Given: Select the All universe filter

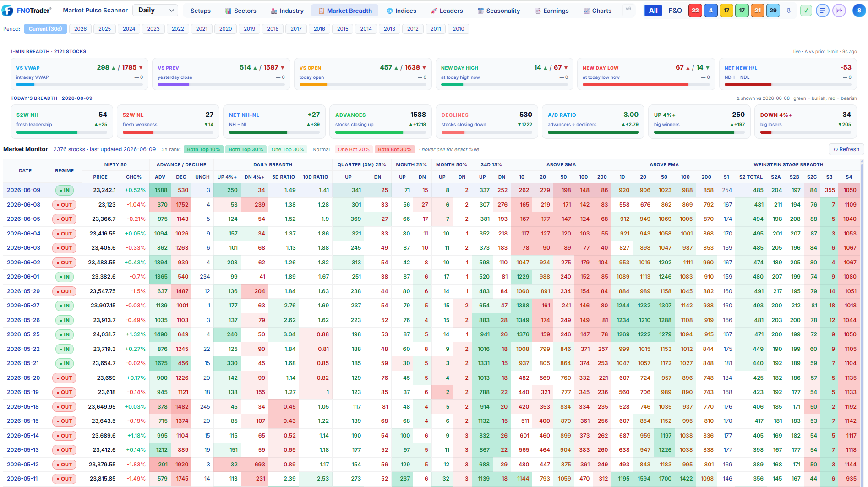Looking at the screenshot, I should click(x=653, y=10).
